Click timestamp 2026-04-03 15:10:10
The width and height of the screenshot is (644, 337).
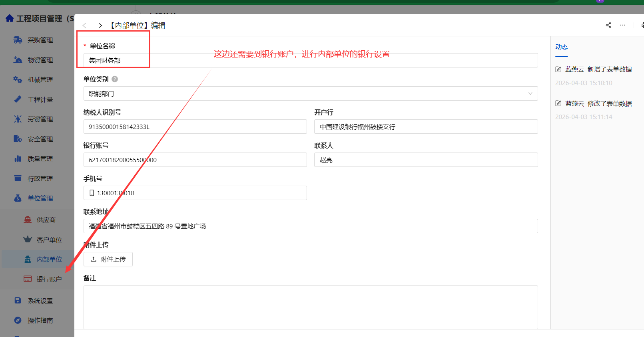pos(584,83)
